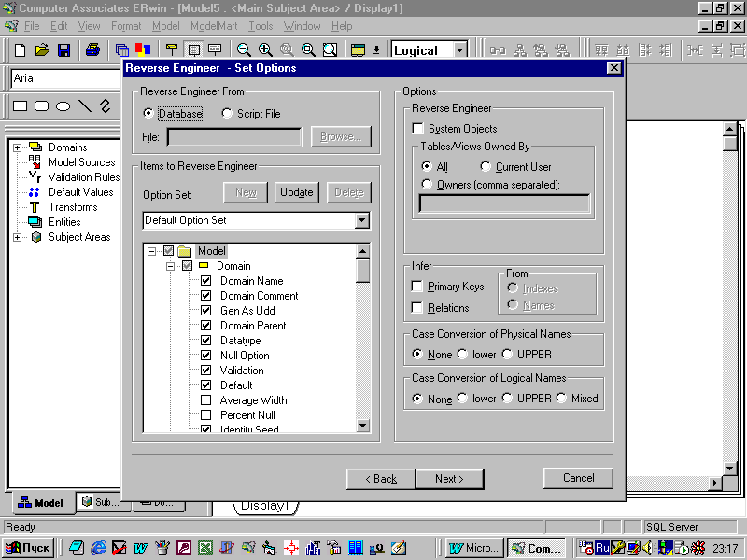Click the Microsoft Word taskbar button
747x560 pixels.
pos(475,548)
